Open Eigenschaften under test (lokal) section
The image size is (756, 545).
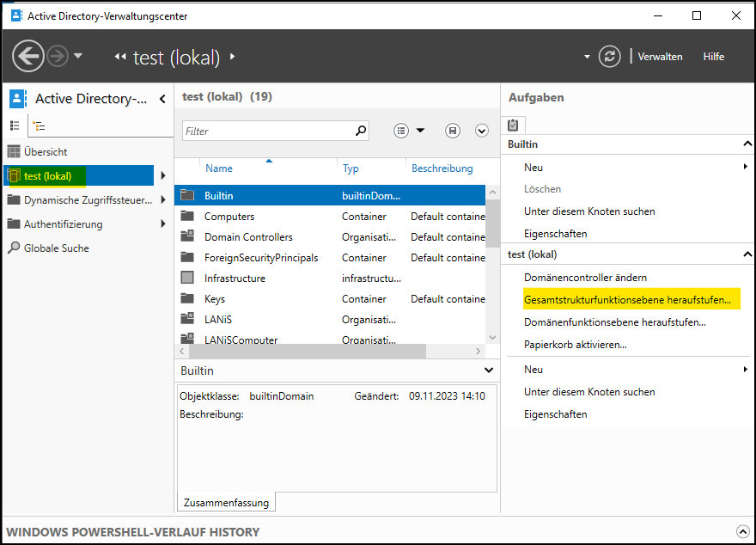point(556,413)
